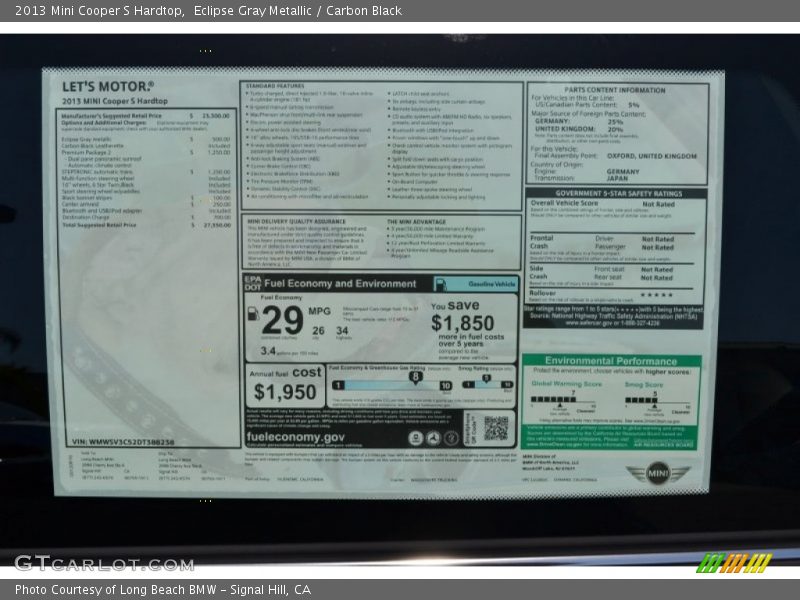Click the Environmental Performance green header
The height and width of the screenshot is (600, 800).
point(611,361)
